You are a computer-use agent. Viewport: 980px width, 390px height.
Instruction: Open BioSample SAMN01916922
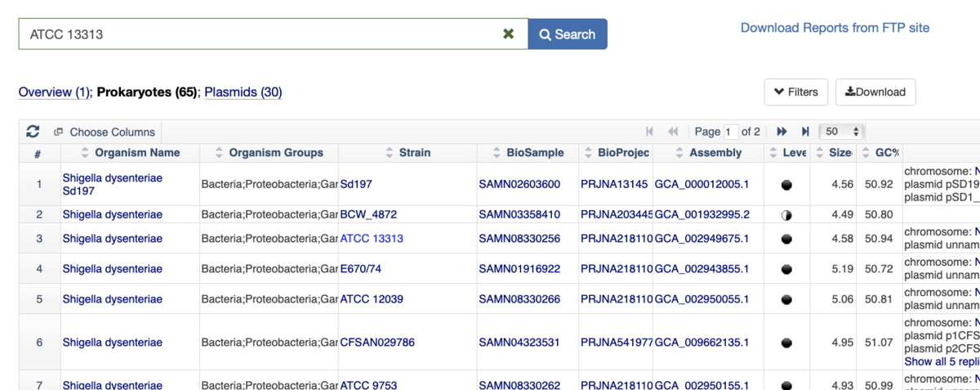pos(519,269)
